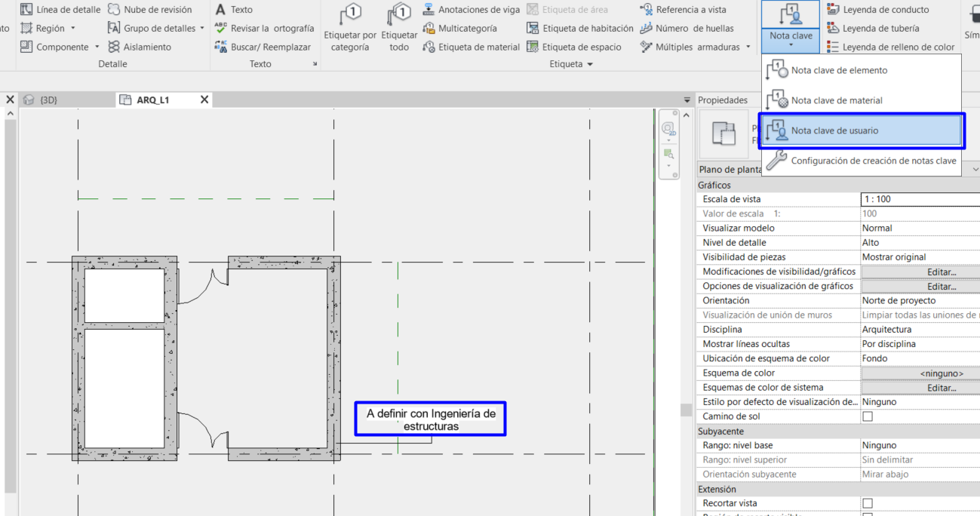
Task: Select Anotaciones de viga
Action: coord(471,10)
